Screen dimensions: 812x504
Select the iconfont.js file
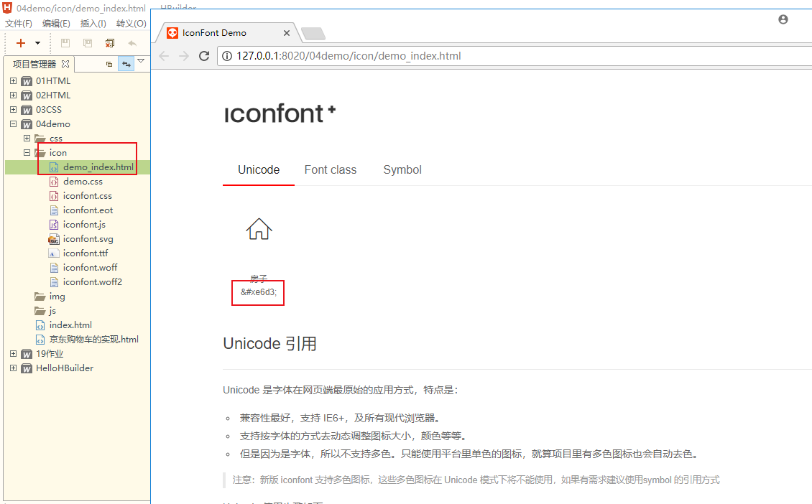point(84,225)
